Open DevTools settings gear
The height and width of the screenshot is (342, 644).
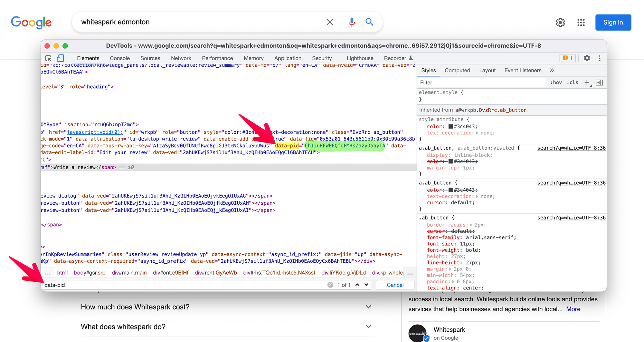tap(587, 58)
